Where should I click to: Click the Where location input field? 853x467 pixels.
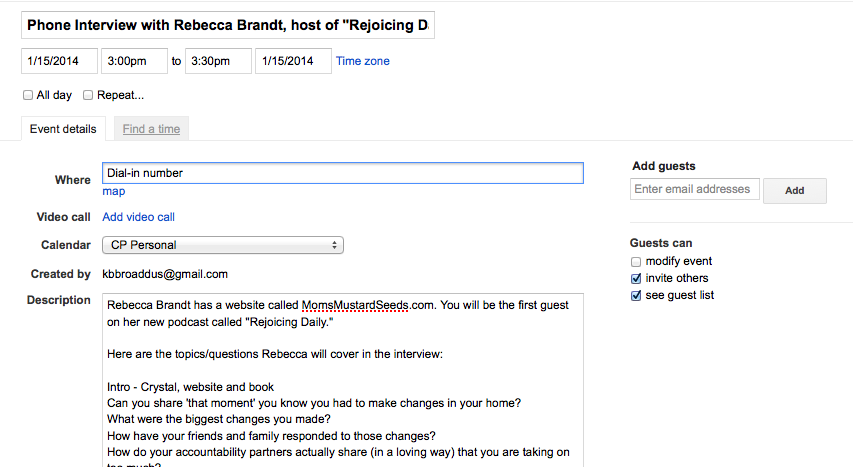[342, 173]
